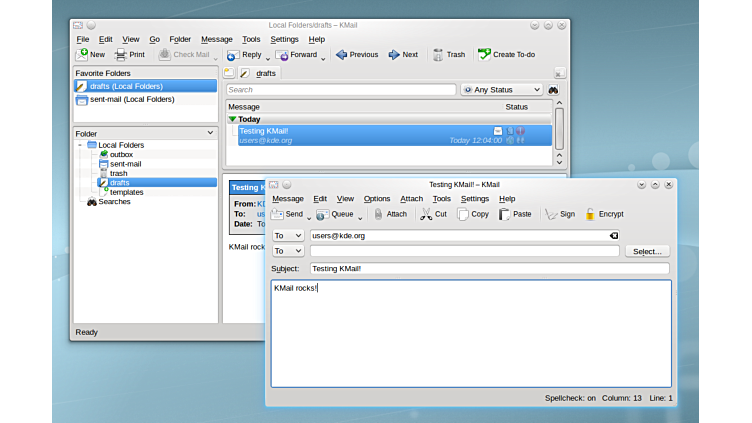Toggle Sign for the message
752x423 pixels.
coord(551,214)
